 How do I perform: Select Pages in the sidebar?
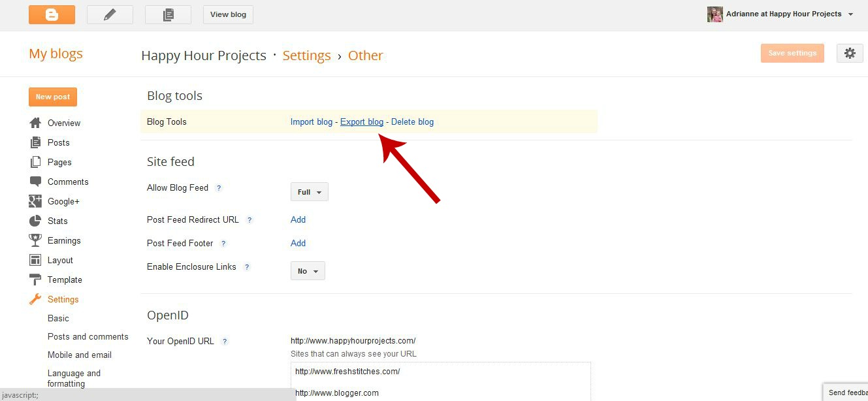pyautogui.click(x=59, y=162)
